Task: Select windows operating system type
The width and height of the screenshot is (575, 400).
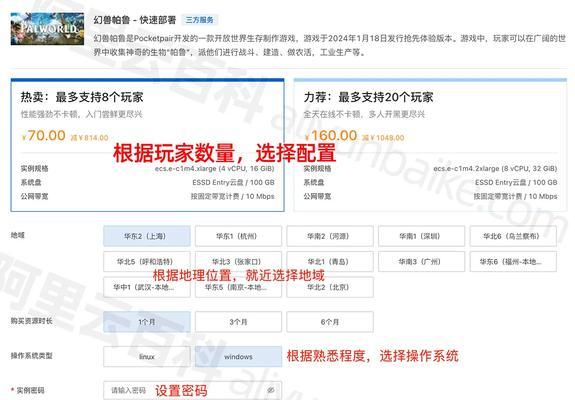Action: pyautogui.click(x=238, y=356)
